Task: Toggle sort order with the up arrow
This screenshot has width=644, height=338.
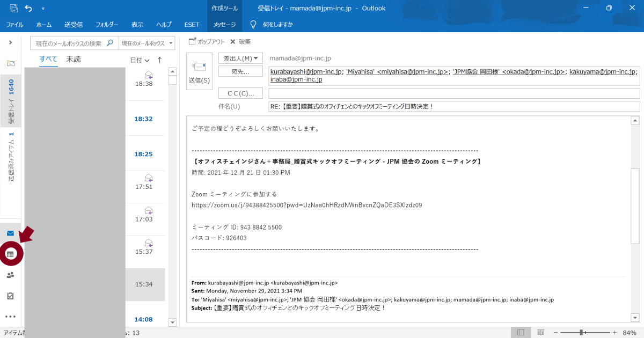Action: pos(159,60)
